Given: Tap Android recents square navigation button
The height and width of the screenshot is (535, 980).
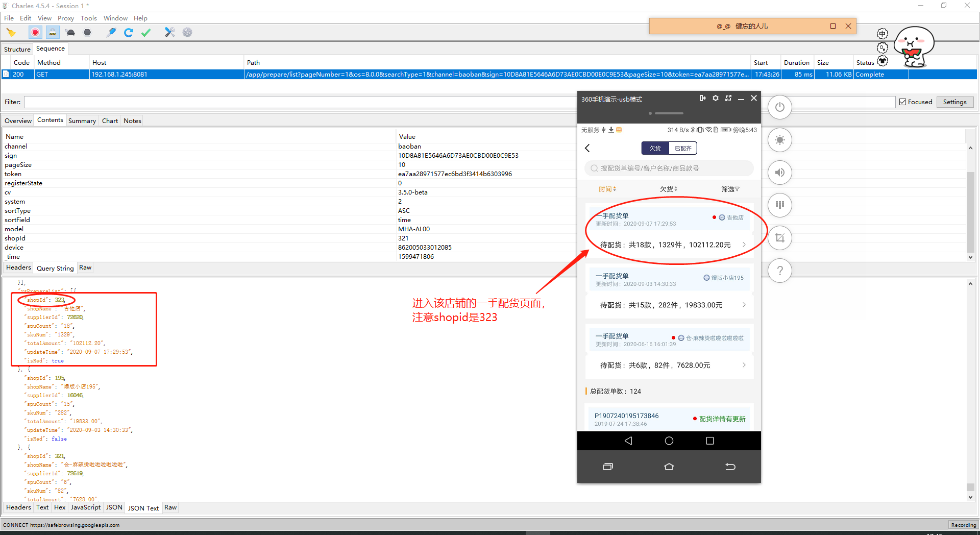Looking at the screenshot, I should tap(710, 441).
